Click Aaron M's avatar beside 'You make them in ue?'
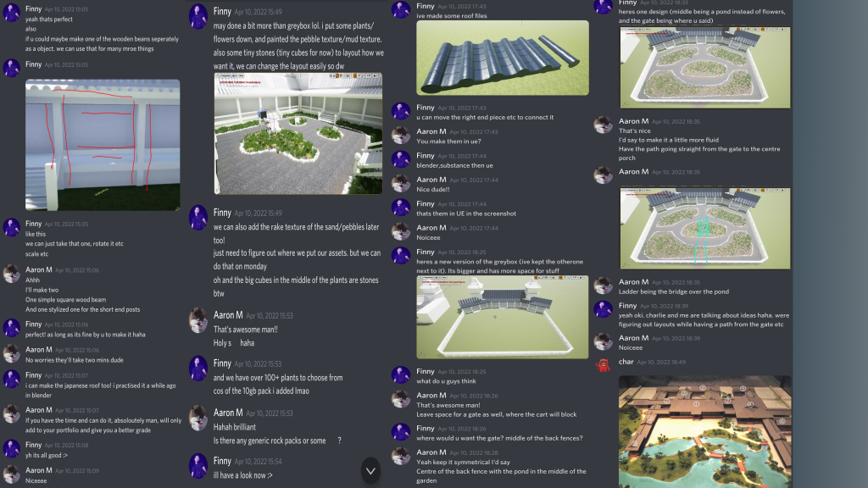Image resolution: width=868 pixels, height=488 pixels. pyautogui.click(x=401, y=135)
